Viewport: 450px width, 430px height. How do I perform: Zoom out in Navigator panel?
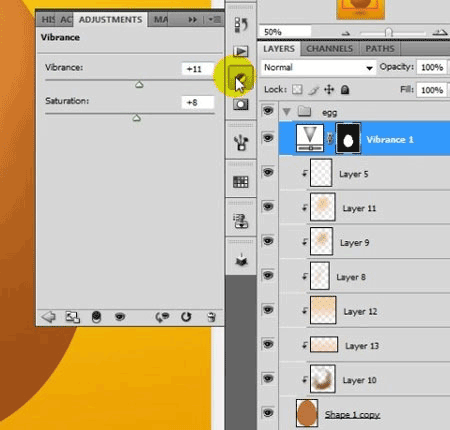[346, 33]
